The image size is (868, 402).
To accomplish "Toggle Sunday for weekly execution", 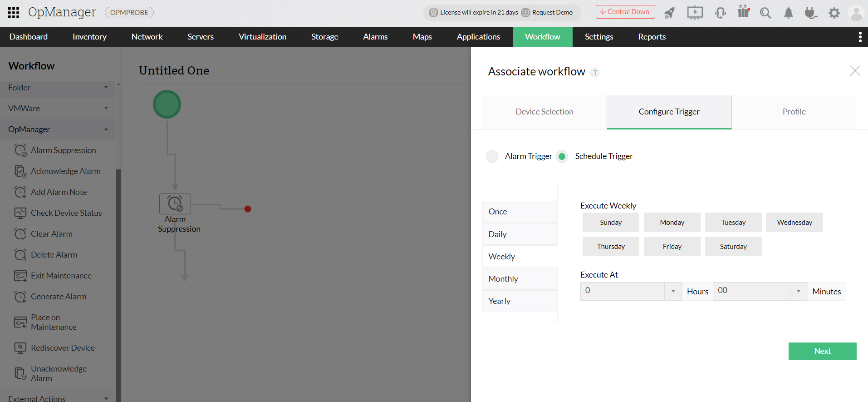I will (x=611, y=223).
